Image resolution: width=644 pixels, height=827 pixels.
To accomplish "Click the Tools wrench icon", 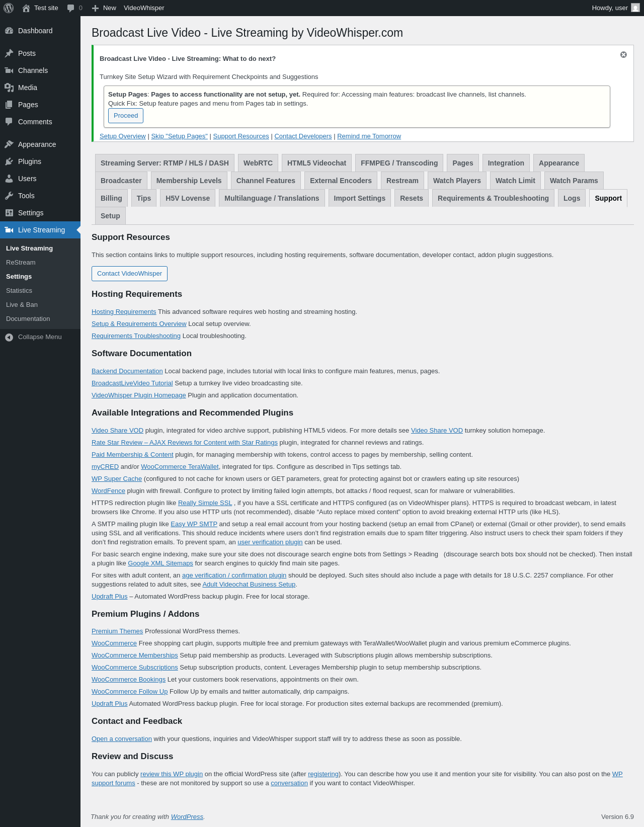I will click(9, 196).
